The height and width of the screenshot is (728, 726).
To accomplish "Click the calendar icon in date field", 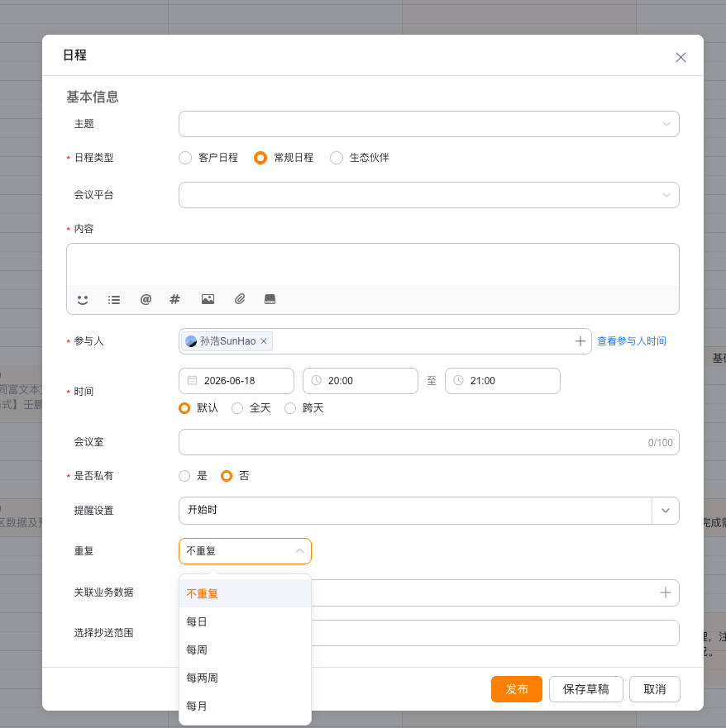I will [192, 381].
